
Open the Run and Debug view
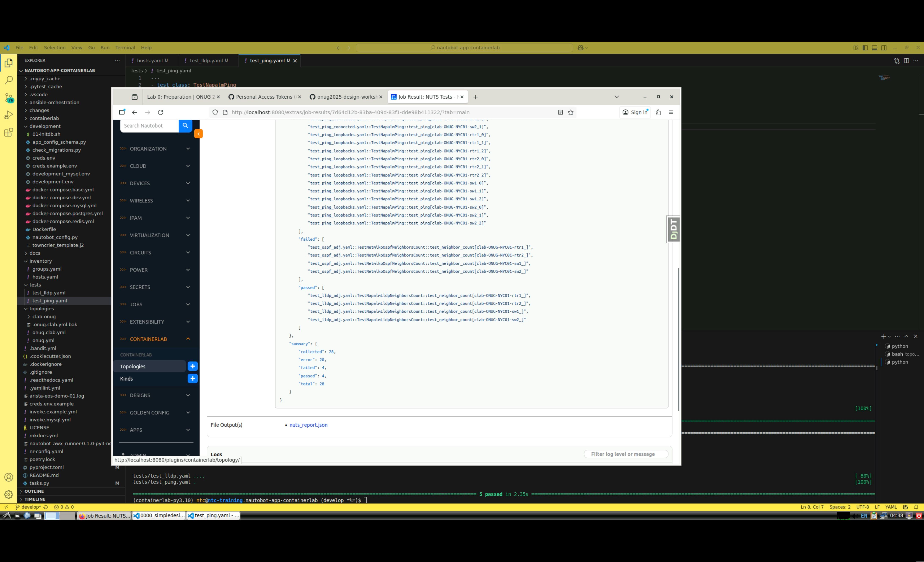tap(9, 115)
